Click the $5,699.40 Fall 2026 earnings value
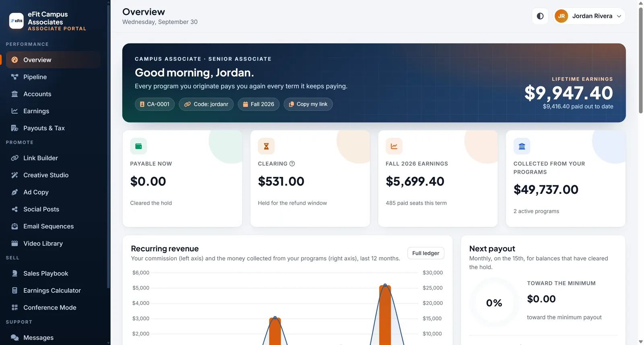The height and width of the screenshot is (345, 644). pyautogui.click(x=415, y=181)
